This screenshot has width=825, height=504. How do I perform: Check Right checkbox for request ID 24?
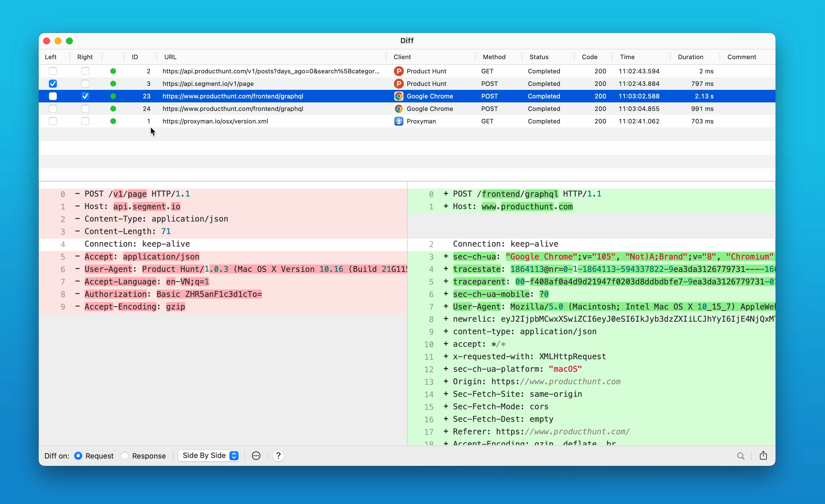tap(85, 108)
